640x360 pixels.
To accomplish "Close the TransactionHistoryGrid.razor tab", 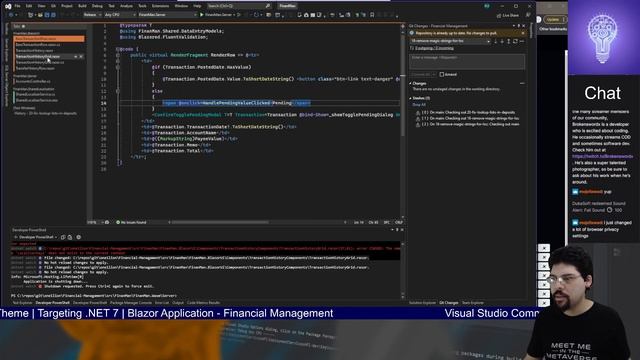I will 81,57.
